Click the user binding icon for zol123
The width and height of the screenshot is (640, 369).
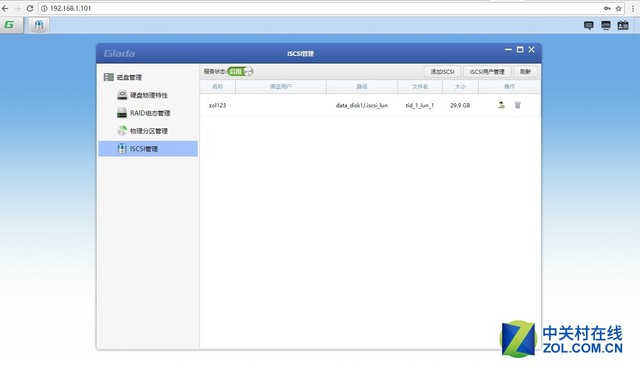pos(501,105)
